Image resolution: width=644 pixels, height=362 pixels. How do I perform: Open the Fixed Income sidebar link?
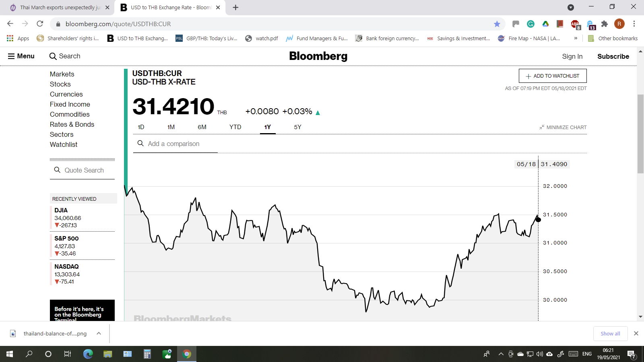(x=70, y=104)
